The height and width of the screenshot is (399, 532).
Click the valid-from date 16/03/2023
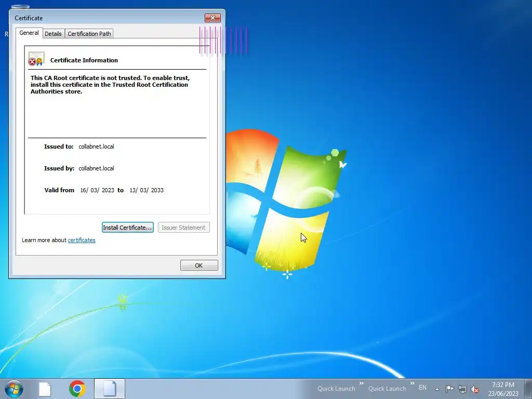[97, 190]
